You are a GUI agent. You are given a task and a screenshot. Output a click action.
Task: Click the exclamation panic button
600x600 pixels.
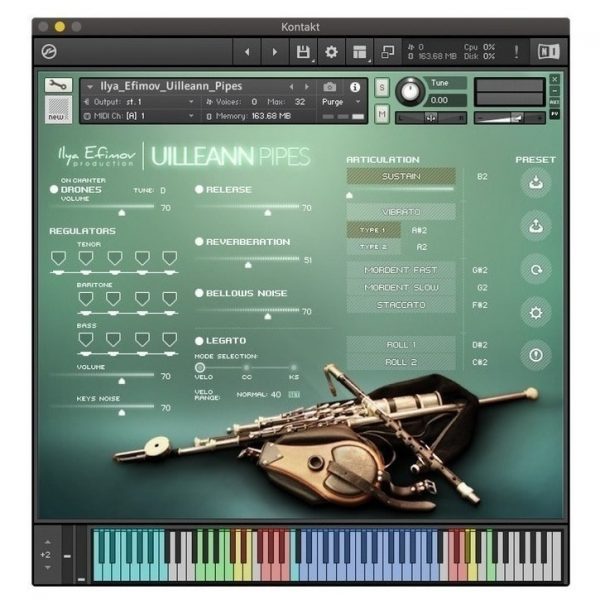click(516, 52)
